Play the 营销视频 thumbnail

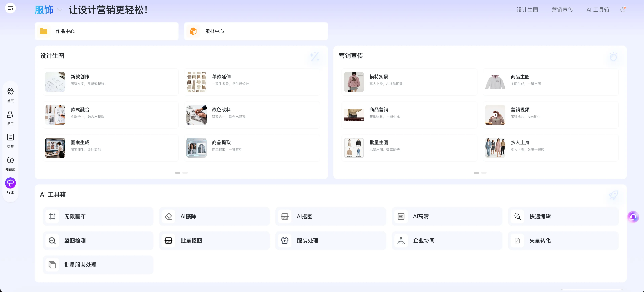point(495,115)
